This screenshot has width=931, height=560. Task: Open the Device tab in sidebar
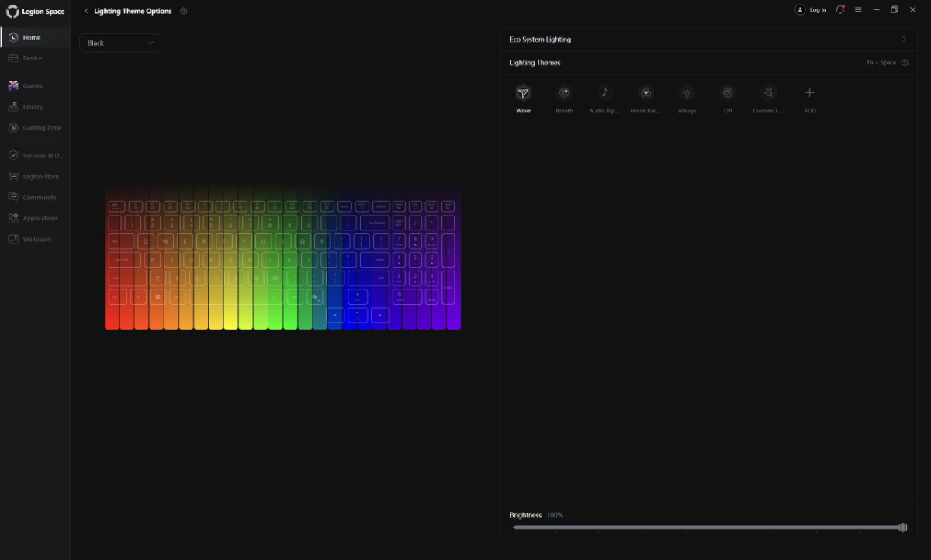click(x=33, y=58)
